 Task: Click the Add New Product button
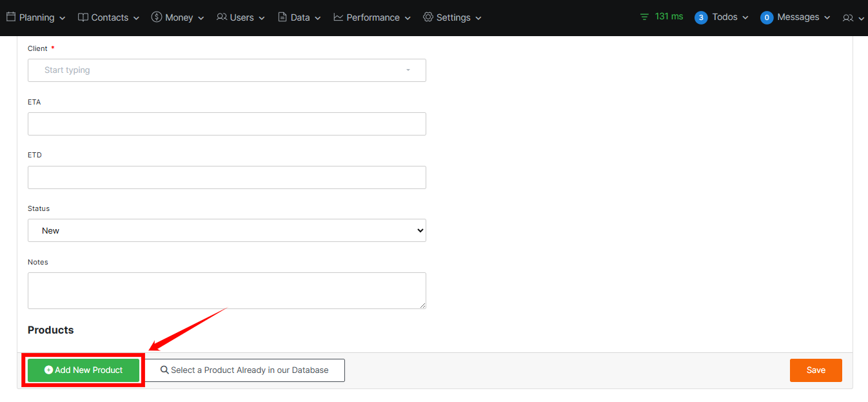pyautogui.click(x=83, y=370)
